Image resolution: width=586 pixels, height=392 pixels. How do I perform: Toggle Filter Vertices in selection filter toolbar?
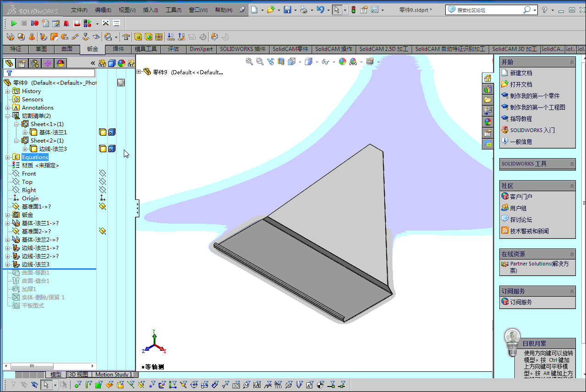pyautogui.click(x=78, y=384)
